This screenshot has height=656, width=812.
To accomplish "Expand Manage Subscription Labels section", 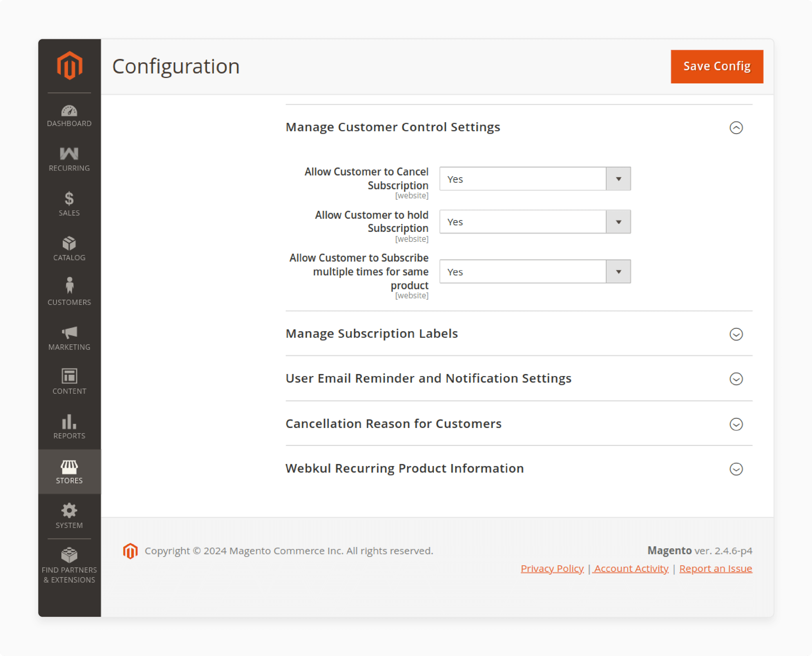I will click(736, 334).
